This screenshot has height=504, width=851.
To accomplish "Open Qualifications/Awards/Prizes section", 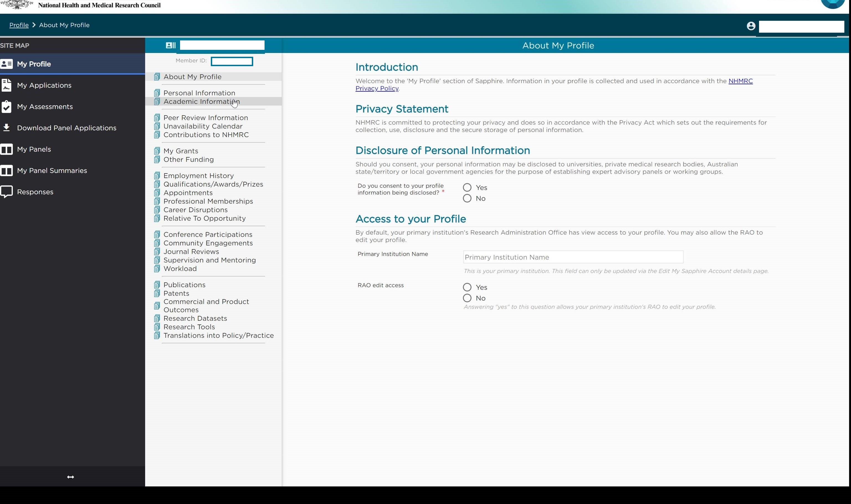I will coord(213,184).
